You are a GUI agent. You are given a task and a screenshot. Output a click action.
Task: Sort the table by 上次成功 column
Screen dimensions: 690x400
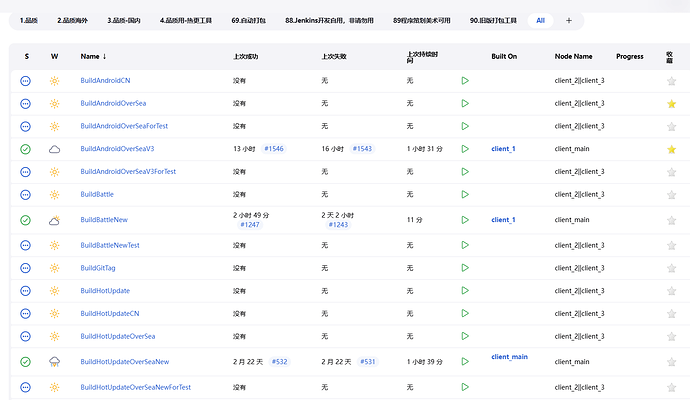coord(247,57)
